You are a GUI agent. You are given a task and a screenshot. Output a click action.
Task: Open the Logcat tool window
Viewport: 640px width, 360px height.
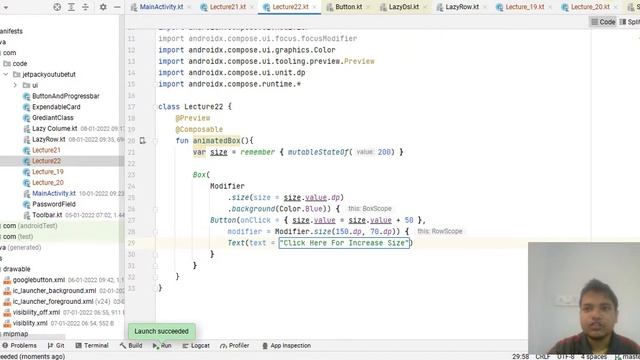[196, 346]
